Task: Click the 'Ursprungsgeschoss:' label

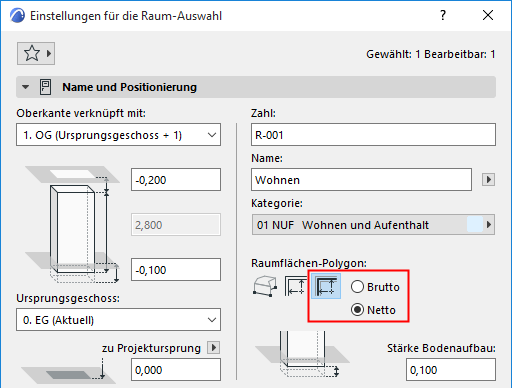Action: pyautogui.click(x=68, y=298)
